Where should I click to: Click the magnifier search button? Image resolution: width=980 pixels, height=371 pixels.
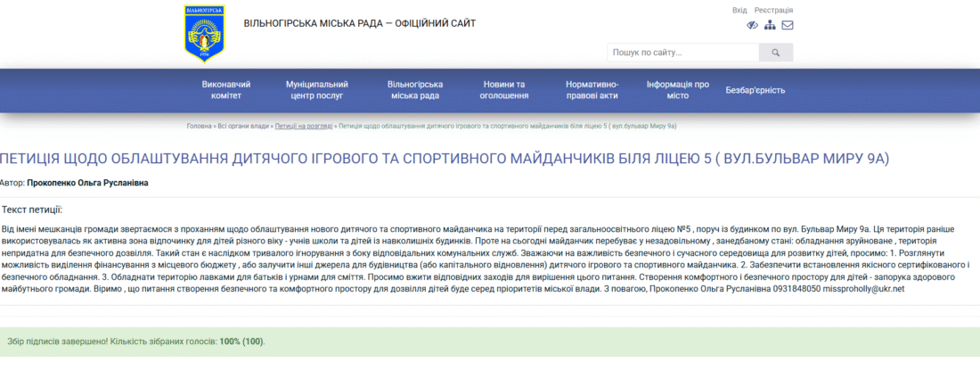776,53
